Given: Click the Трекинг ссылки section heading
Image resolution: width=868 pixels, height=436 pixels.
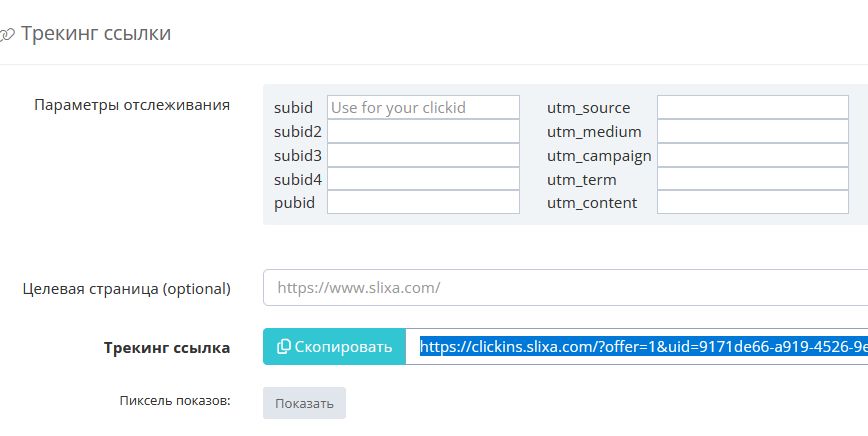Looking at the screenshot, I should (96, 33).
